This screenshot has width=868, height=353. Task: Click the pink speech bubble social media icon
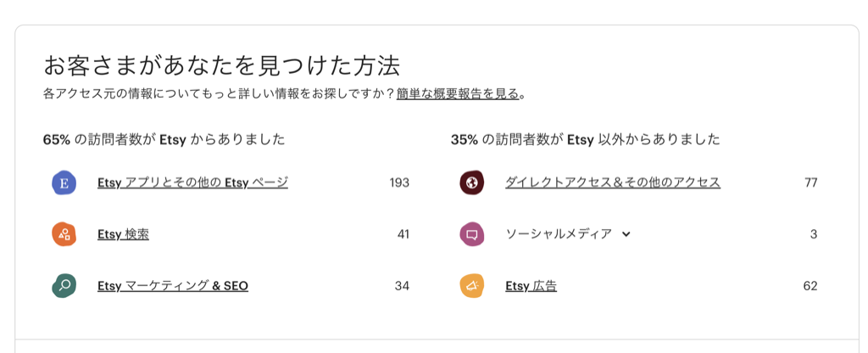(471, 234)
